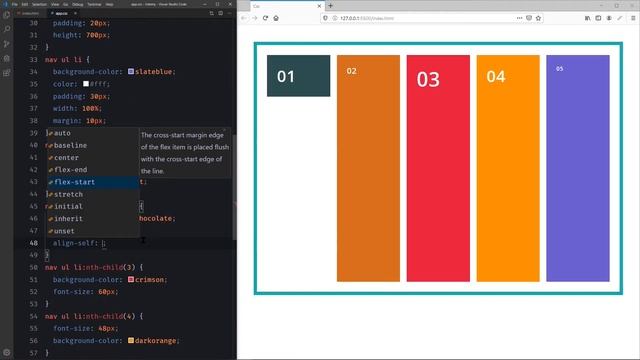This screenshot has width=640, height=360.
Task: Open the Extensions view
Action: (x=7, y=73)
